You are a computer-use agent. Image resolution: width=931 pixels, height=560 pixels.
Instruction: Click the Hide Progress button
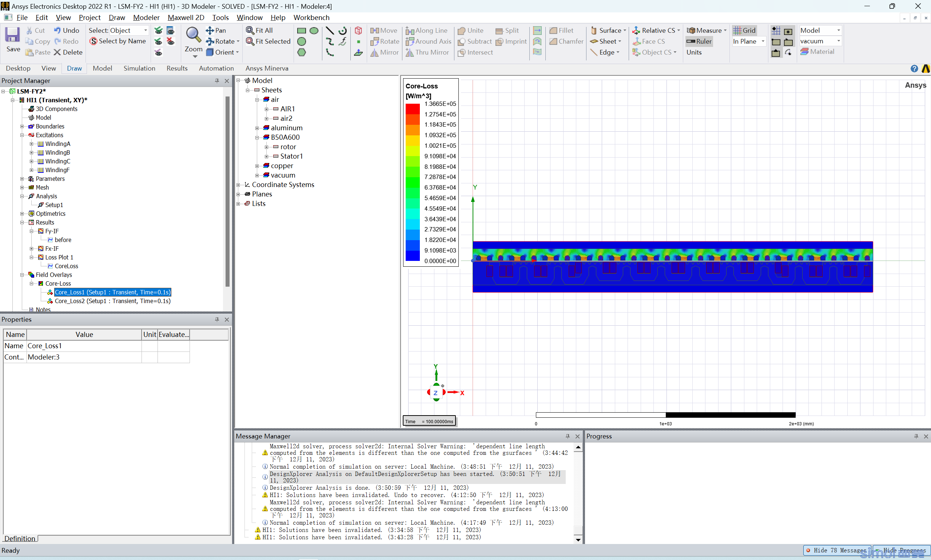901,550
